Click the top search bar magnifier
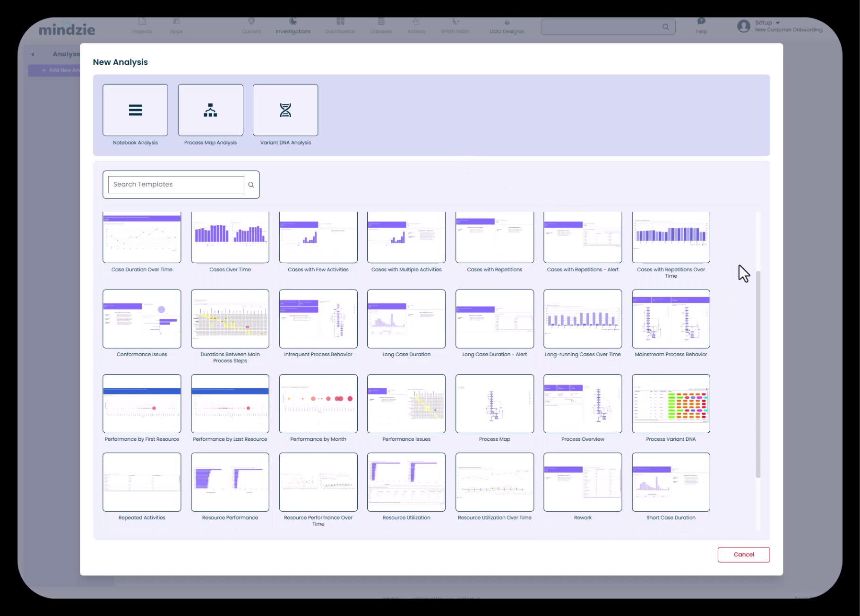 tap(665, 27)
